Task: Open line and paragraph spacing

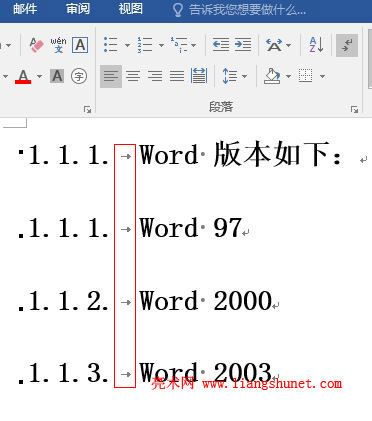Action: pyautogui.click(x=230, y=76)
